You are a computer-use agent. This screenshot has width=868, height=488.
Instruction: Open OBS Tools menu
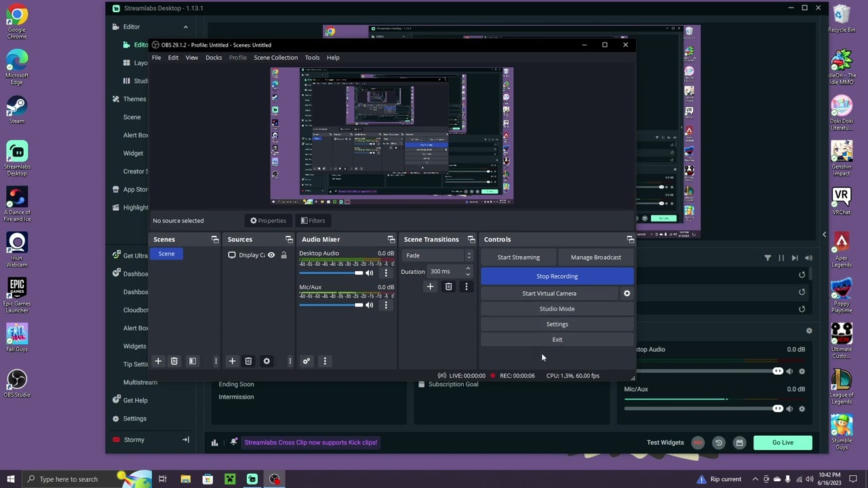tap(312, 58)
